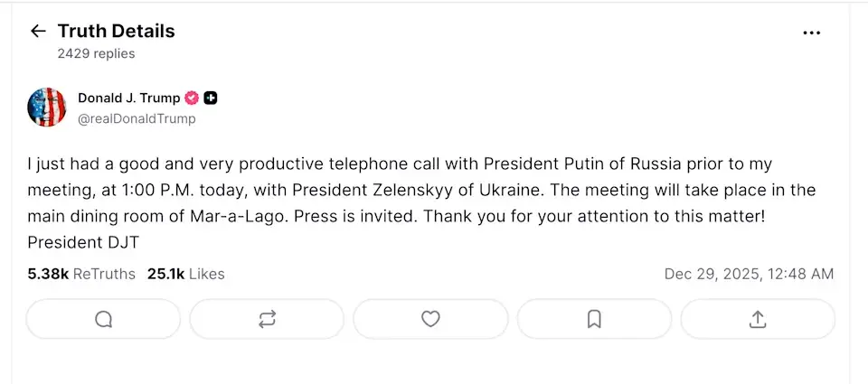Click the post body text
The image size is (868, 384).
coord(398,191)
